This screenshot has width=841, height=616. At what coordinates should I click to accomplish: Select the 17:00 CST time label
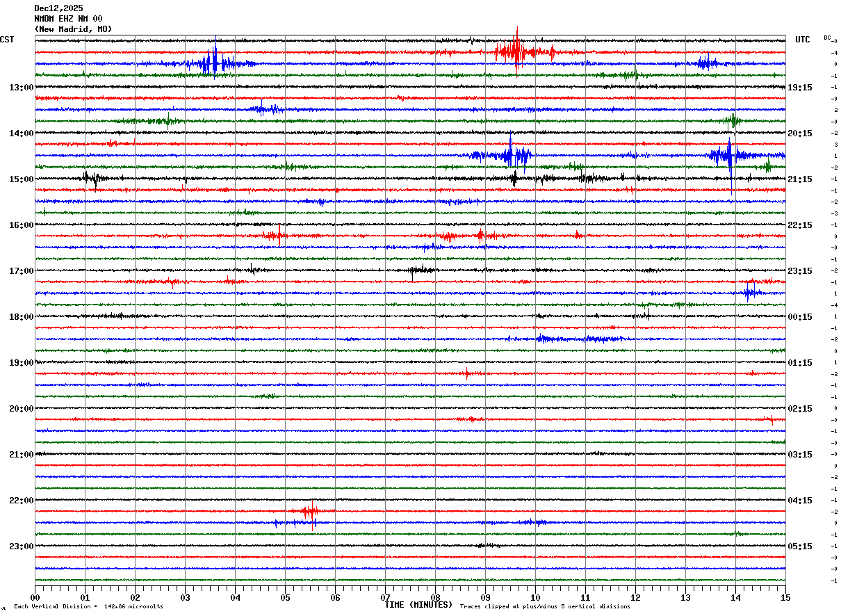tap(21, 271)
